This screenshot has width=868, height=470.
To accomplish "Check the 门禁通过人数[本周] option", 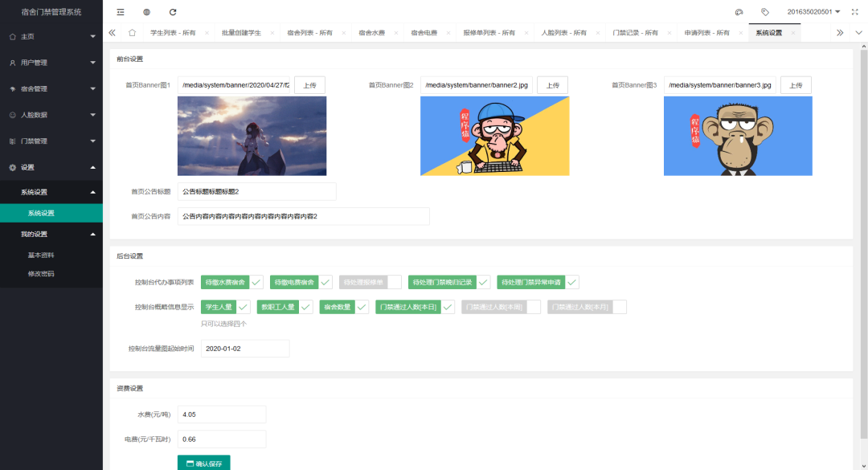I will coord(497,307).
